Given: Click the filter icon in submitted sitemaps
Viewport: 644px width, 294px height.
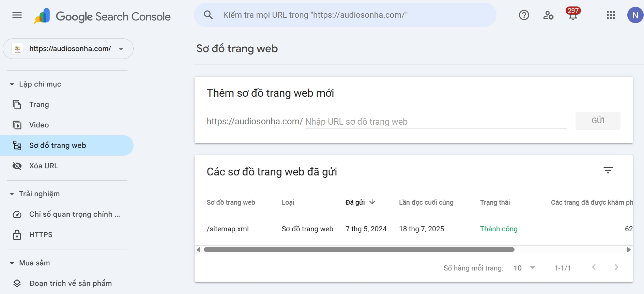Looking at the screenshot, I should [608, 170].
